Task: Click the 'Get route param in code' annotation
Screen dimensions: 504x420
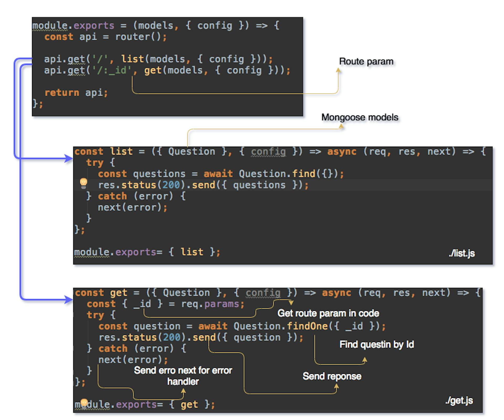Action: [328, 313]
